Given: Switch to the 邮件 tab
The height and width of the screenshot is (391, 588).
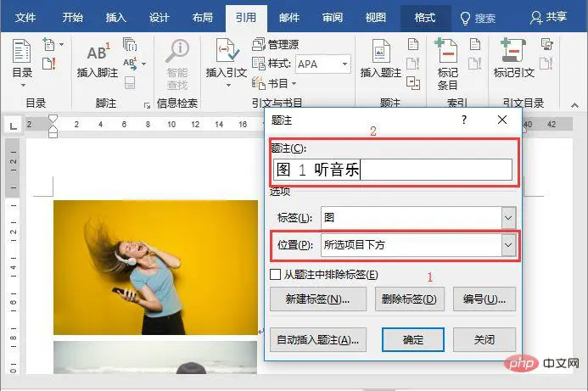Looking at the screenshot, I should click(289, 17).
